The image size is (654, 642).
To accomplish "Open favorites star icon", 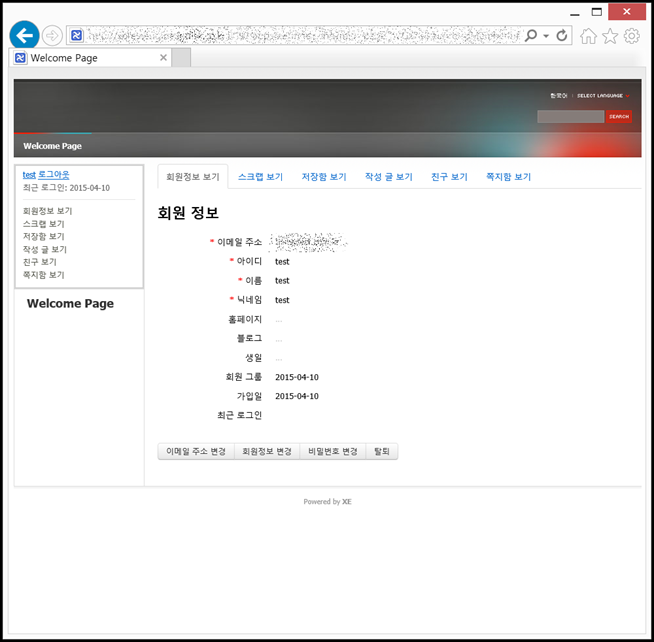I will (610, 36).
